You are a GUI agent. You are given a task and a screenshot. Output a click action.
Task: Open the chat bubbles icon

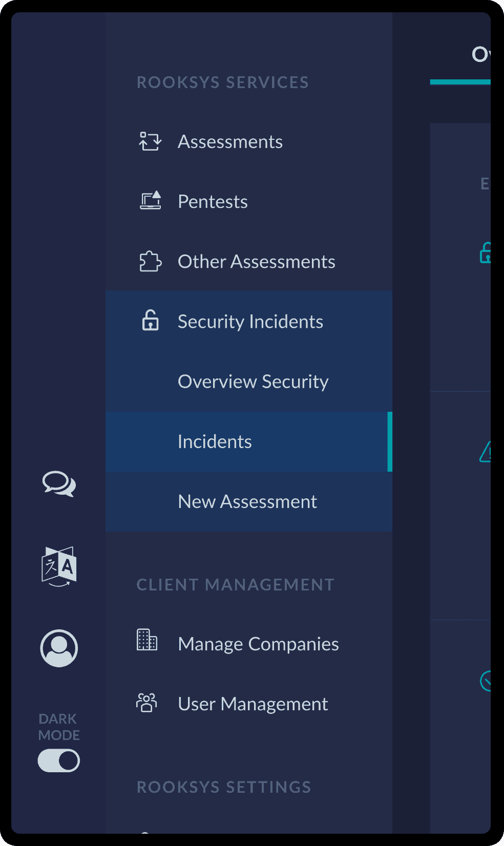point(59,483)
